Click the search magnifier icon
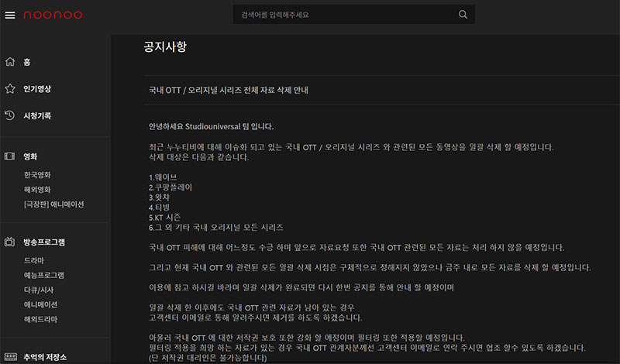This screenshot has width=620, height=364. [x=463, y=15]
